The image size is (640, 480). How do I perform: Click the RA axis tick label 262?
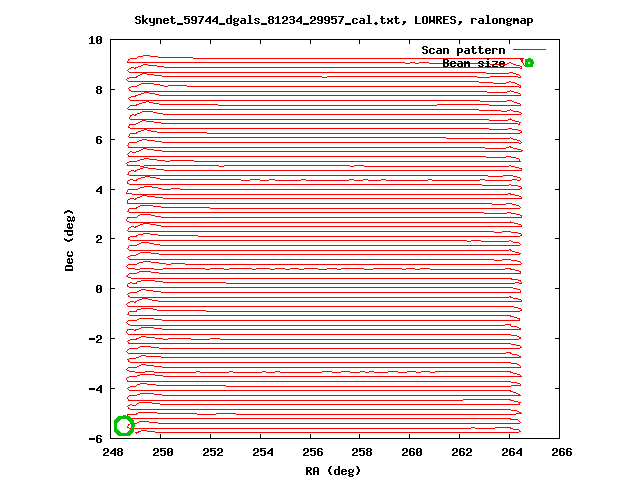[x=462, y=452]
